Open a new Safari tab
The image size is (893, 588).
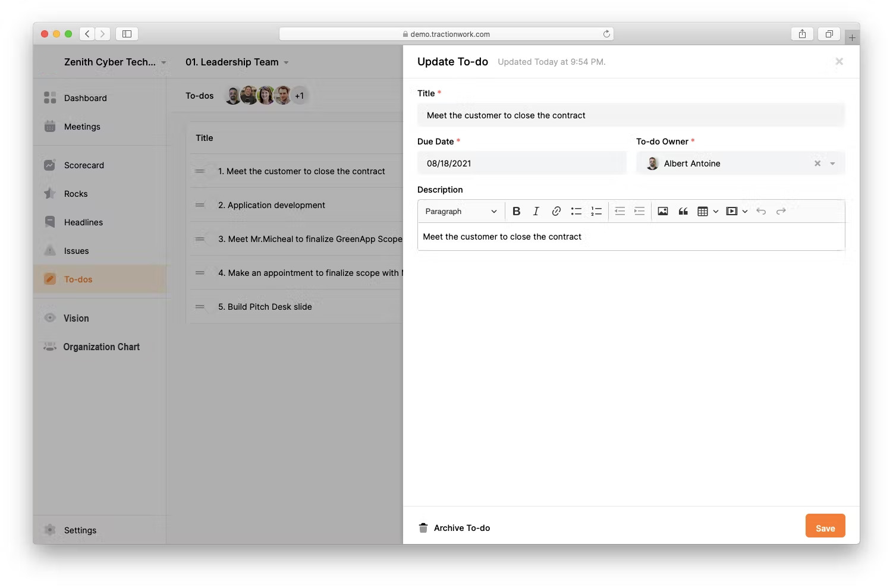(852, 37)
